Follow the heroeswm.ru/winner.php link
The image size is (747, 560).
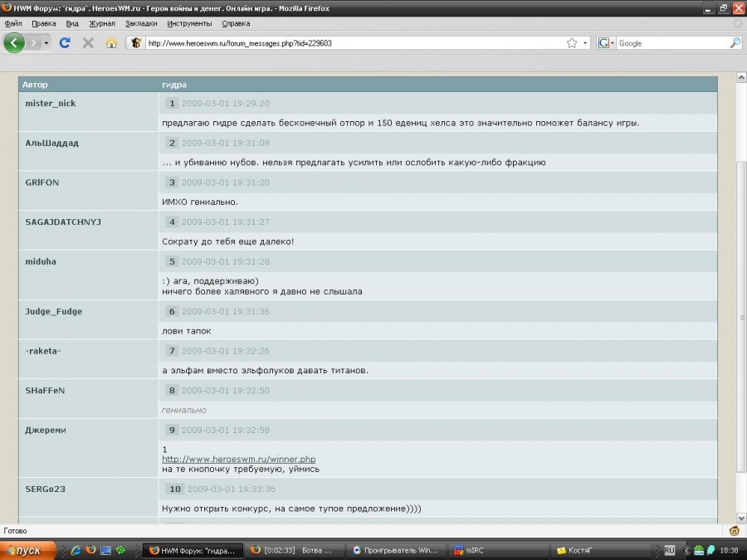238,459
